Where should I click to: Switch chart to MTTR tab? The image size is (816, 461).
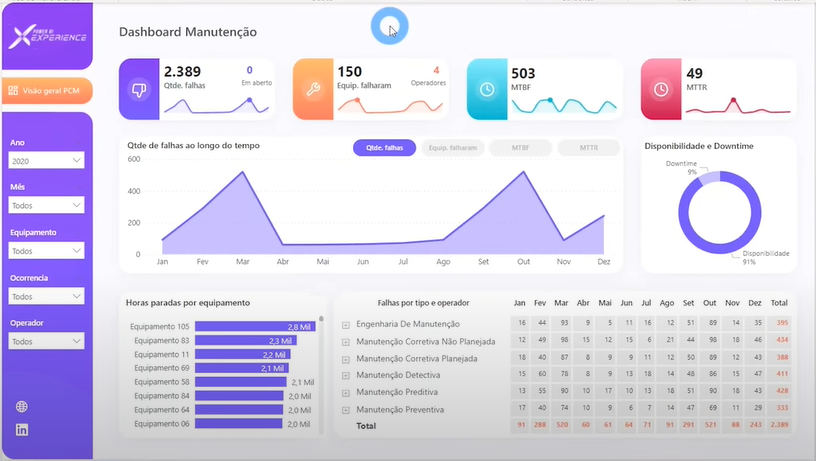pyautogui.click(x=588, y=148)
